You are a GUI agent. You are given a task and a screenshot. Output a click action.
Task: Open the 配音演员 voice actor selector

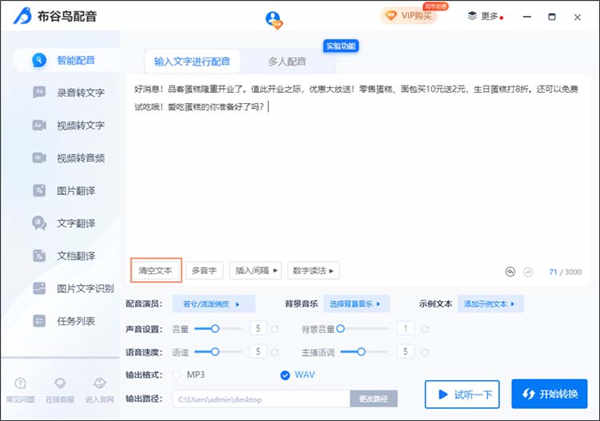[x=214, y=304]
